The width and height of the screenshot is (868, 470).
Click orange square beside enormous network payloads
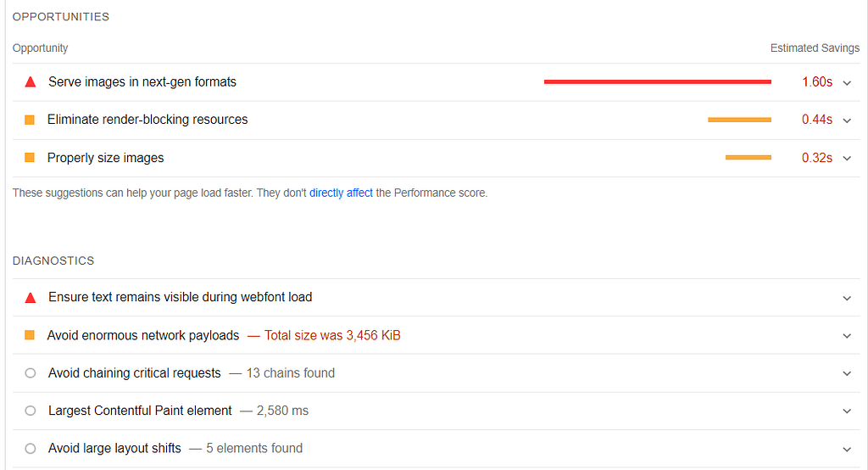pos(30,335)
